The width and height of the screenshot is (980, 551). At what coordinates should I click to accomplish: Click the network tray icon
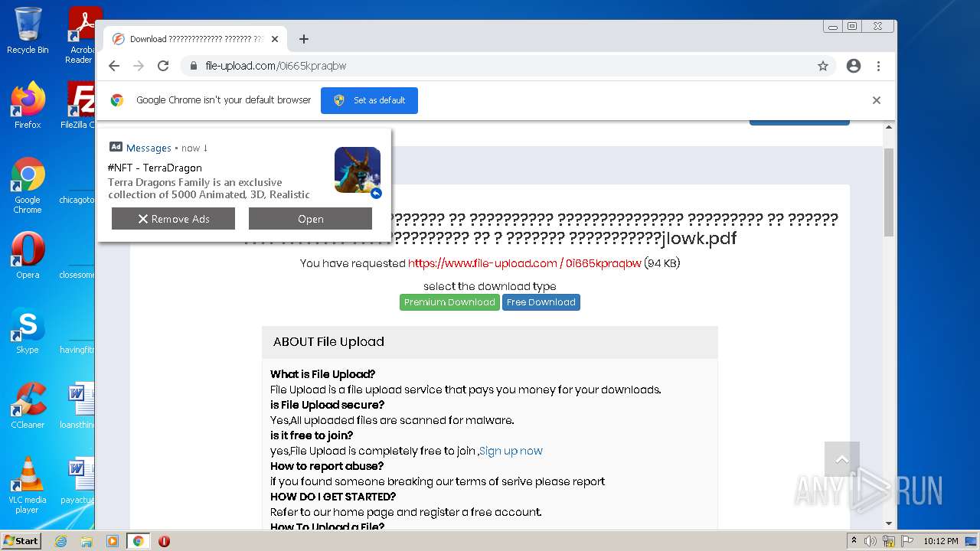(x=889, y=541)
